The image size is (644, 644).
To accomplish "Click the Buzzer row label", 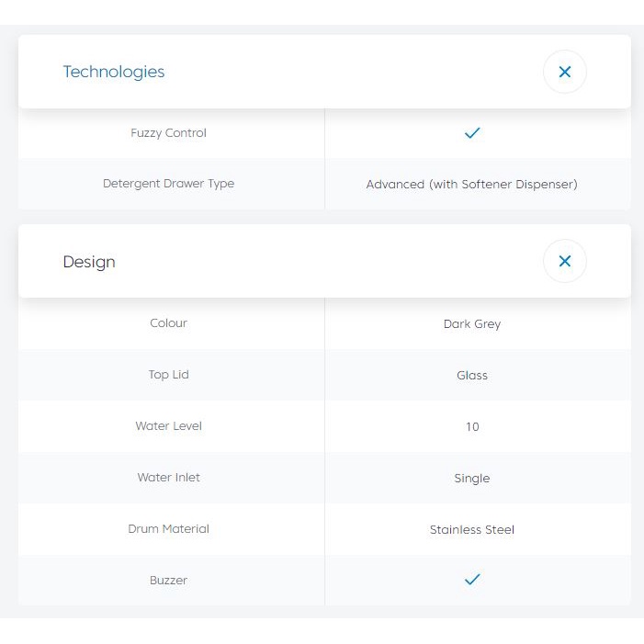I will click(x=168, y=581).
